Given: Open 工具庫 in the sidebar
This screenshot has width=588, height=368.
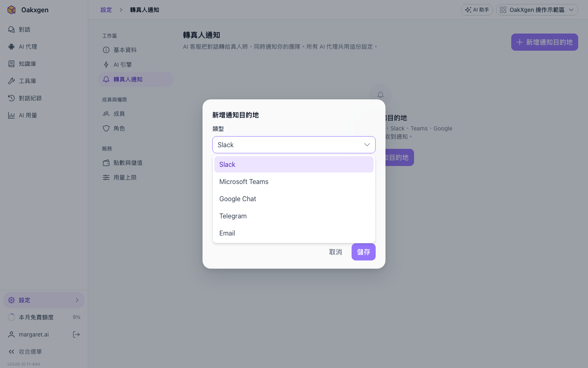Looking at the screenshot, I should pyautogui.click(x=44, y=81).
